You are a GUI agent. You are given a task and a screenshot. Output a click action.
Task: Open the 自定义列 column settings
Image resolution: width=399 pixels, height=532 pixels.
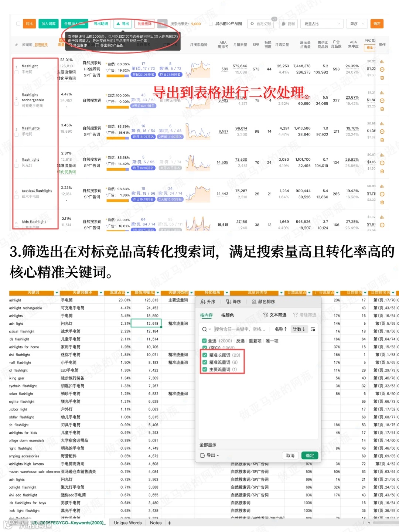261,24
